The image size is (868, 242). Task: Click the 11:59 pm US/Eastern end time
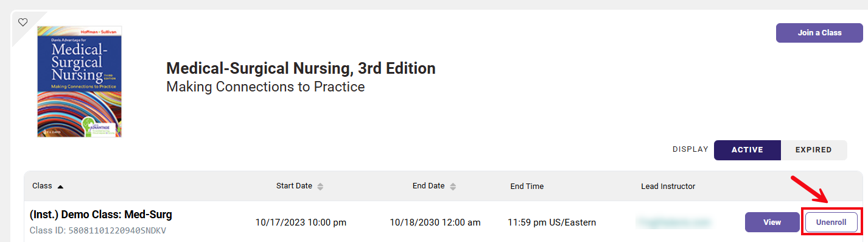pos(551,222)
